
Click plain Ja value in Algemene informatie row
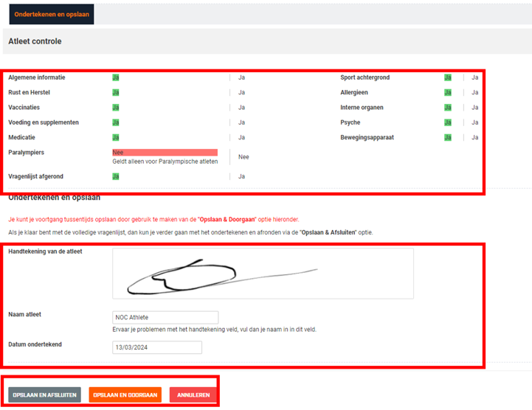pos(241,77)
